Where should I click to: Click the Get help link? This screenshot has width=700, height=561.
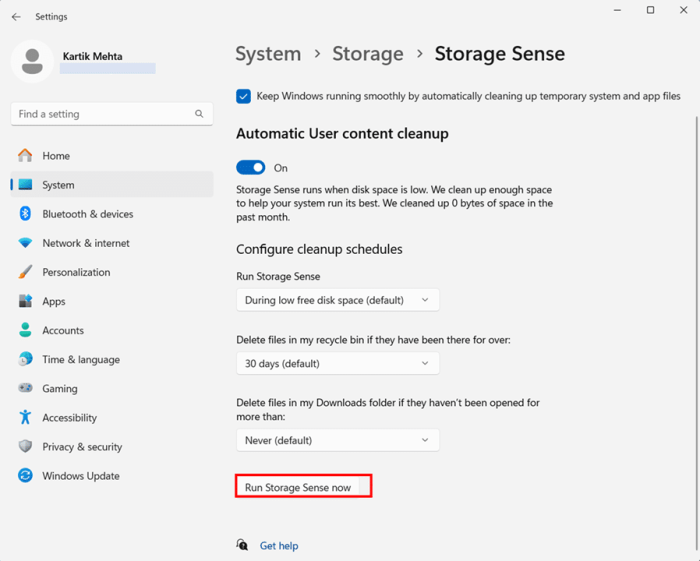coord(279,545)
